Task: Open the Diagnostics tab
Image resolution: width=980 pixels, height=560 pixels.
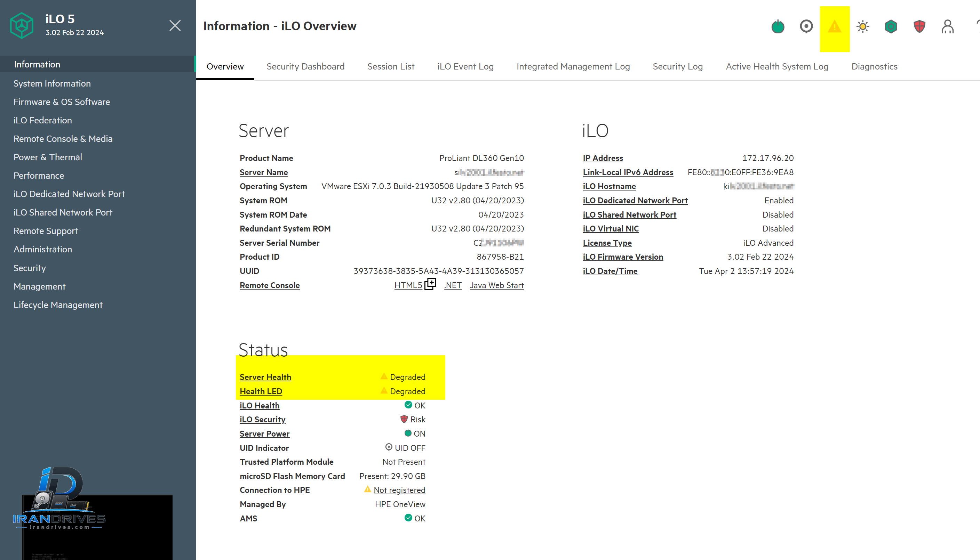Action: (874, 66)
